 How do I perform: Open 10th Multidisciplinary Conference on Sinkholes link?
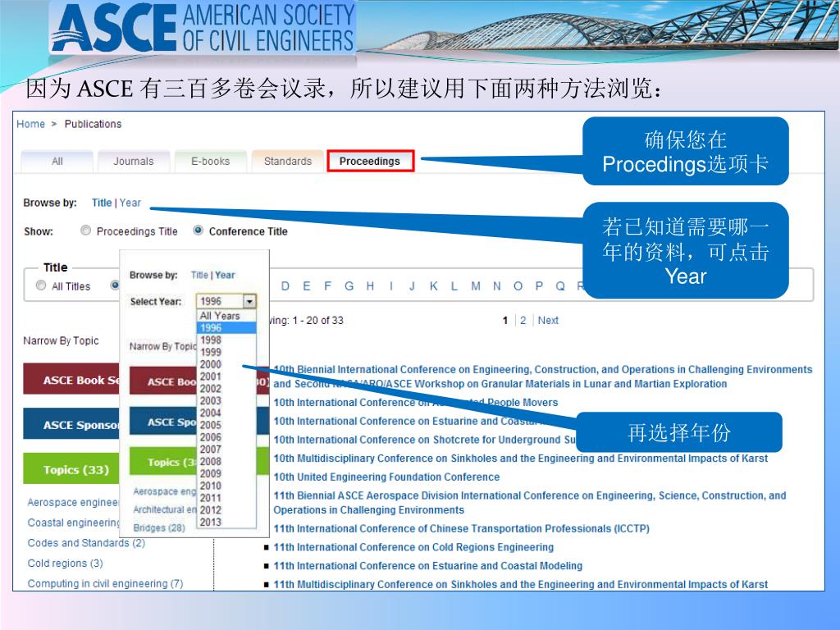pos(521,459)
